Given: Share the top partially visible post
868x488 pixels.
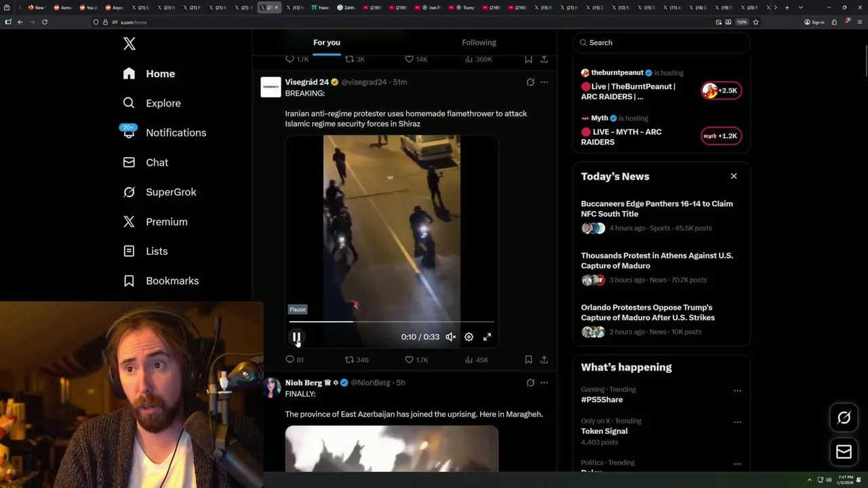Looking at the screenshot, I should [x=544, y=59].
